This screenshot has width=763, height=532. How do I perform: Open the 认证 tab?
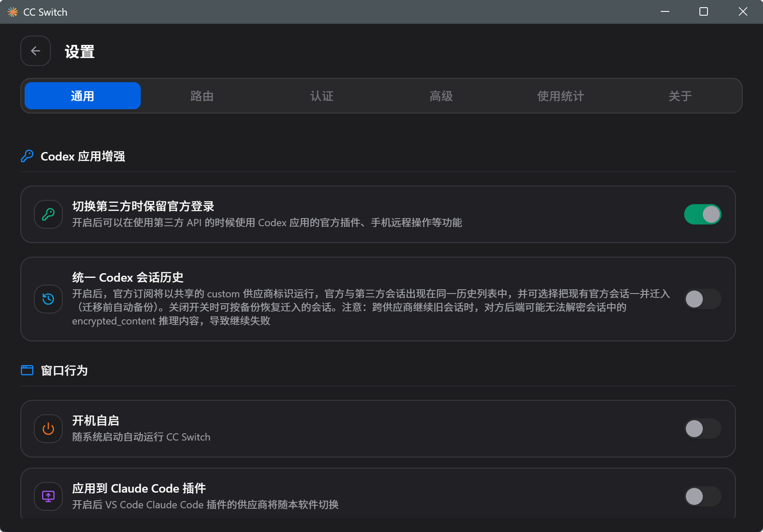click(322, 96)
